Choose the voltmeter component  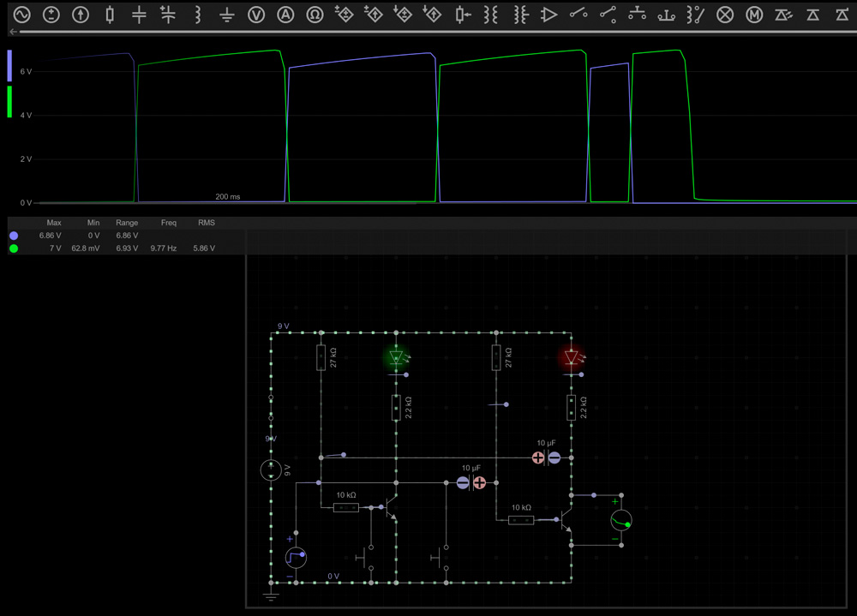click(x=256, y=15)
